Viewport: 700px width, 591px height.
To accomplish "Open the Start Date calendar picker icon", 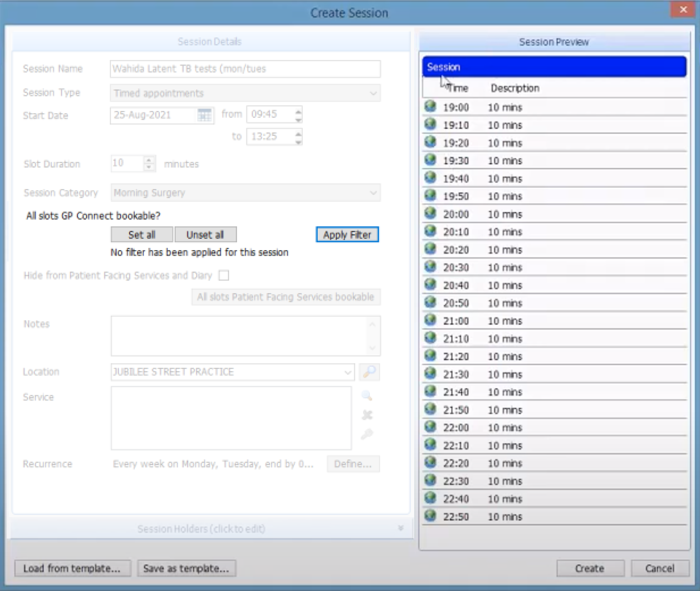I will click(204, 115).
